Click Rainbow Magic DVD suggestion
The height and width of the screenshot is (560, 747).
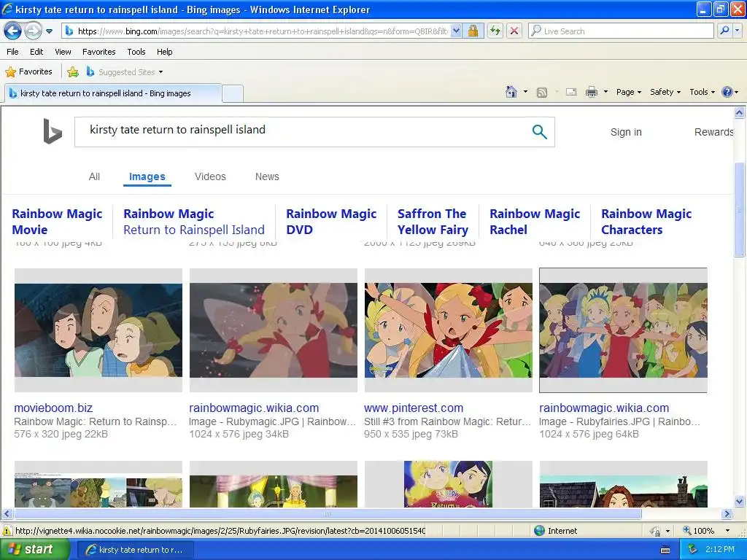point(331,222)
